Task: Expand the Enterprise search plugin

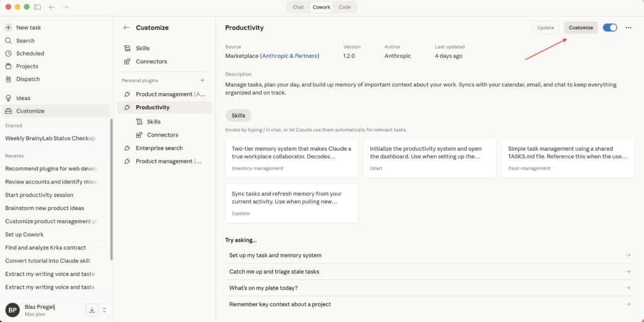Action: 159,148
